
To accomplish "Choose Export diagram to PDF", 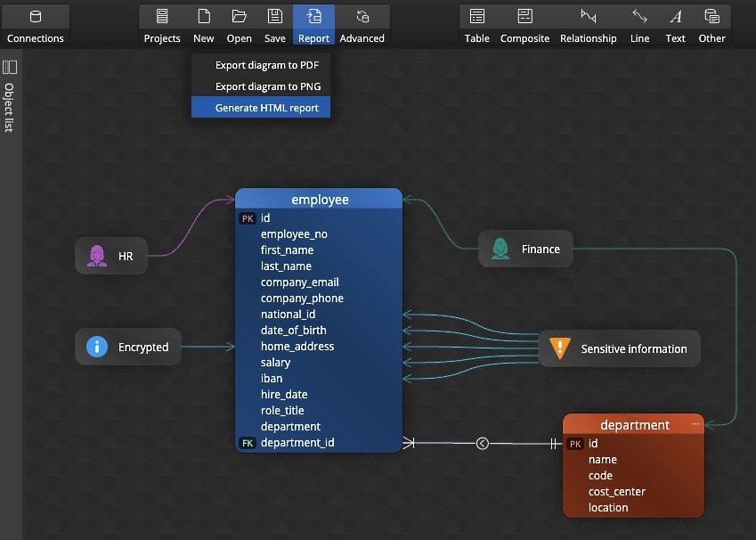I will coord(261,65).
